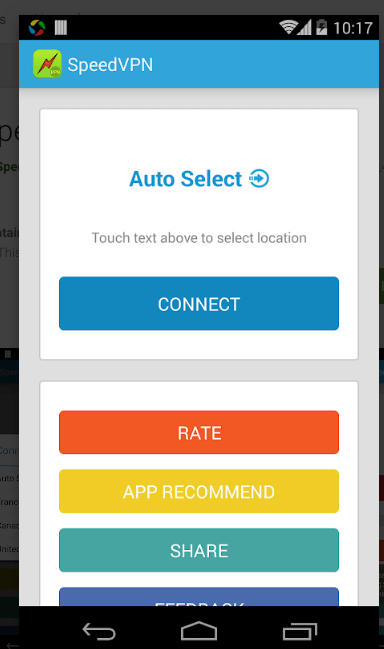Tap the partially visible blue FEEDBACK button
Viewport: 384px width, 649px height.
click(199, 596)
